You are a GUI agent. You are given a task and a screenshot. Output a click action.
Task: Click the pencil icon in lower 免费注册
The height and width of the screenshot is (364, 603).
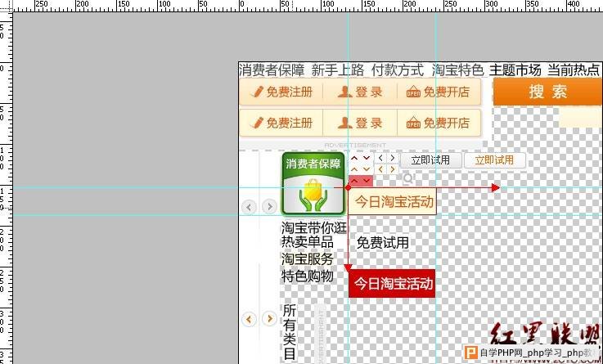click(x=257, y=123)
